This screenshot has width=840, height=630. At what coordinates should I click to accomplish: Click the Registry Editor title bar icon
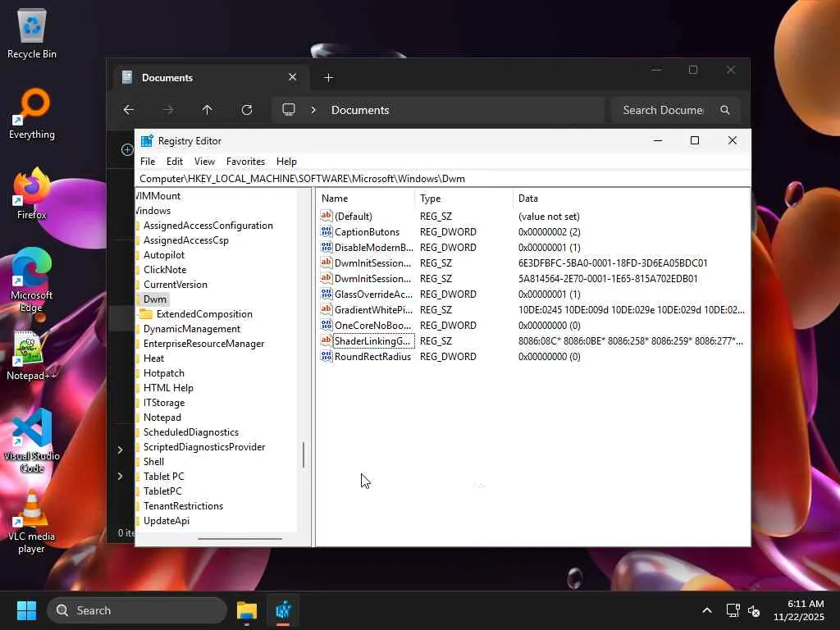pyautogui.click(x=147, y=141)
